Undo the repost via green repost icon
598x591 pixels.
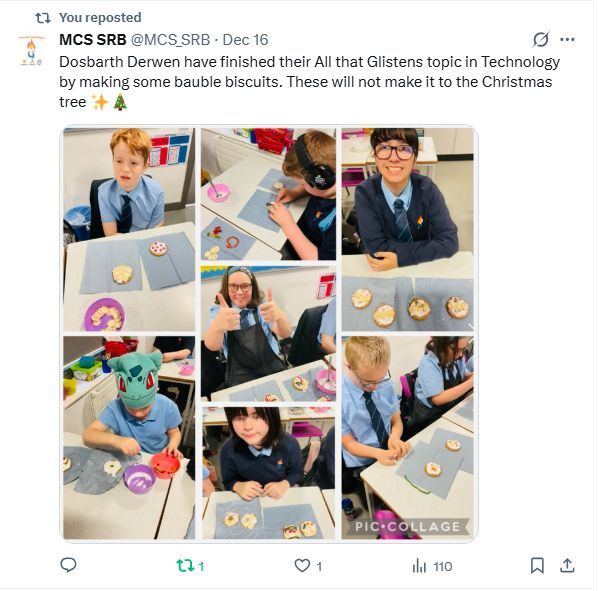(x=185, y=565)
